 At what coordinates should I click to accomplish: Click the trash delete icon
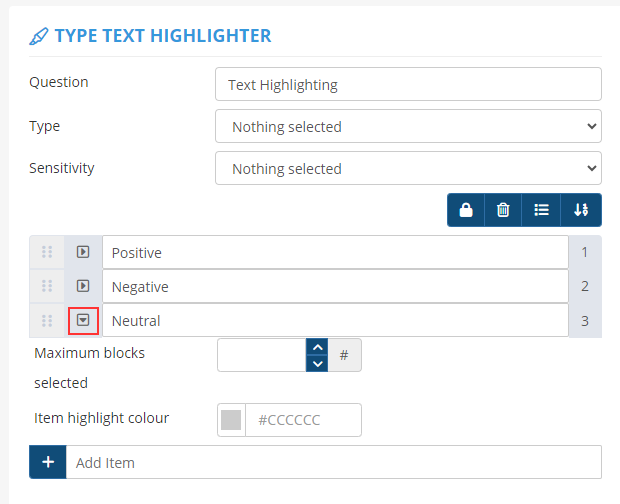pyautogui.click(x=503, y=210)
